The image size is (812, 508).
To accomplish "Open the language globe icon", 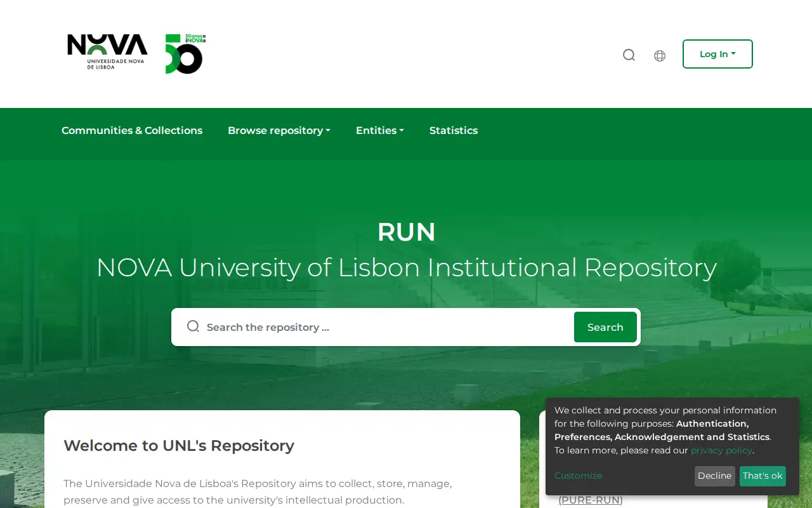I will (x=660, y=56).
